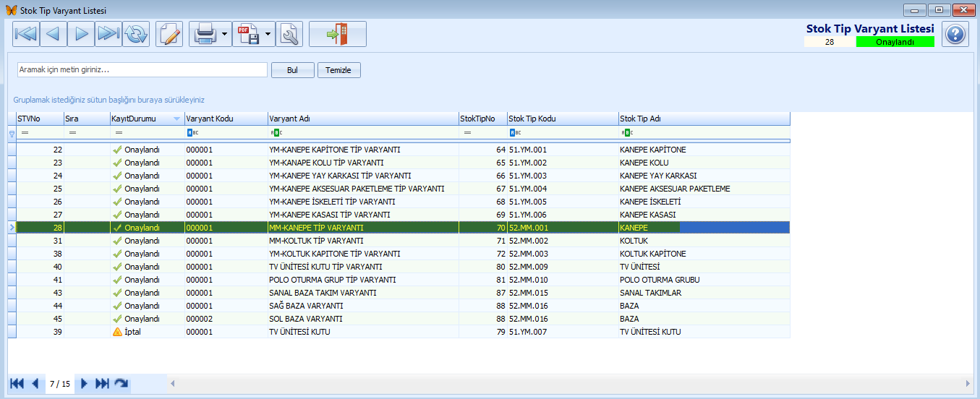Click the printer icon

click(205, 34)
